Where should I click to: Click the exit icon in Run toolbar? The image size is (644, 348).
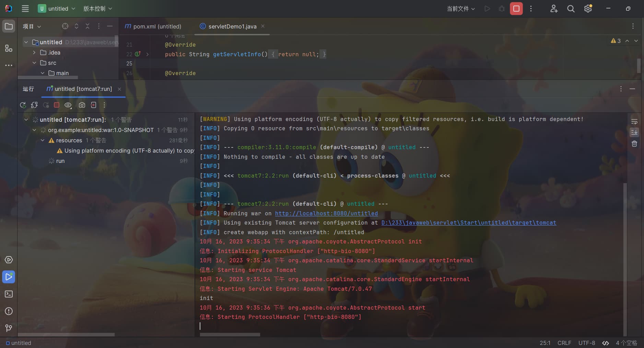pyautogui.click(x=93, y=105)
